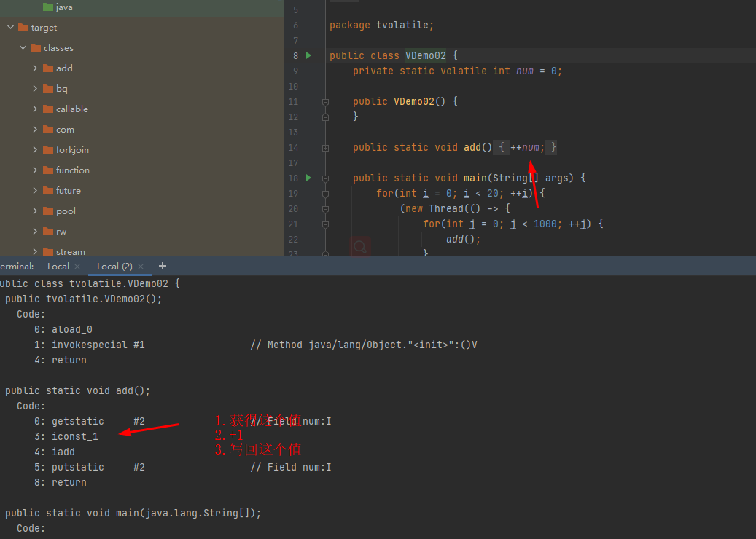Collapse the target folder
The height and width of the screenshot is (539, 756).
tap(11, 28)
